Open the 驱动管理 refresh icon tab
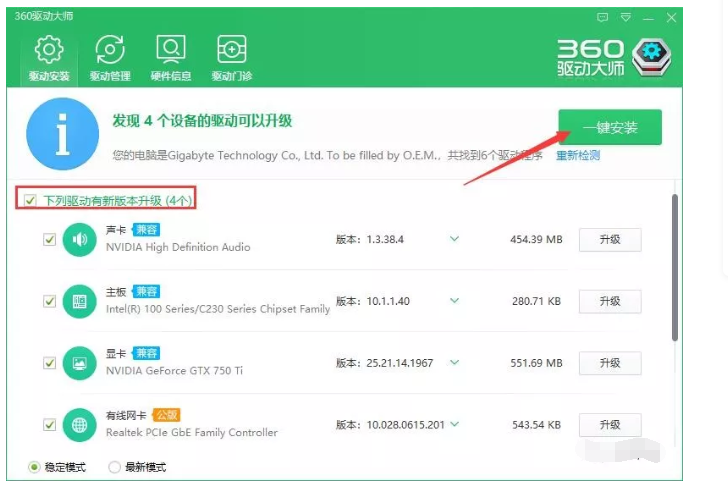 (110, 59)
